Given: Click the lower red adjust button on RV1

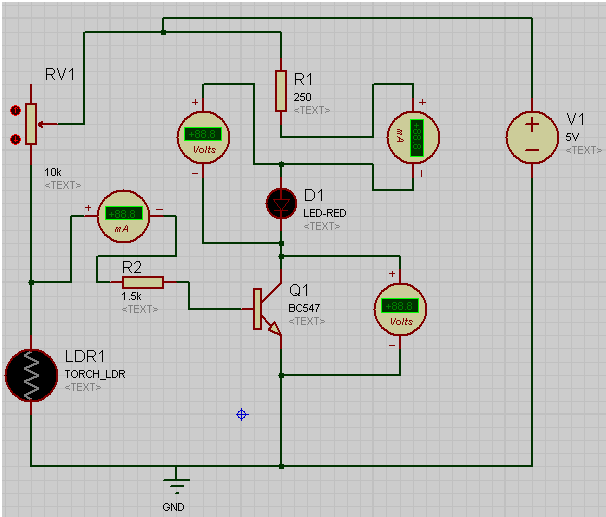Looking at the screenshot, I should (x=15, y=139).
